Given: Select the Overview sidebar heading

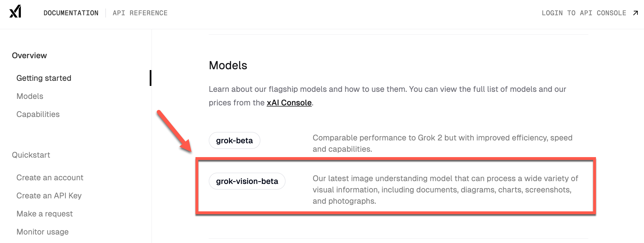Looking at the screenshot, I should [29, 55].
